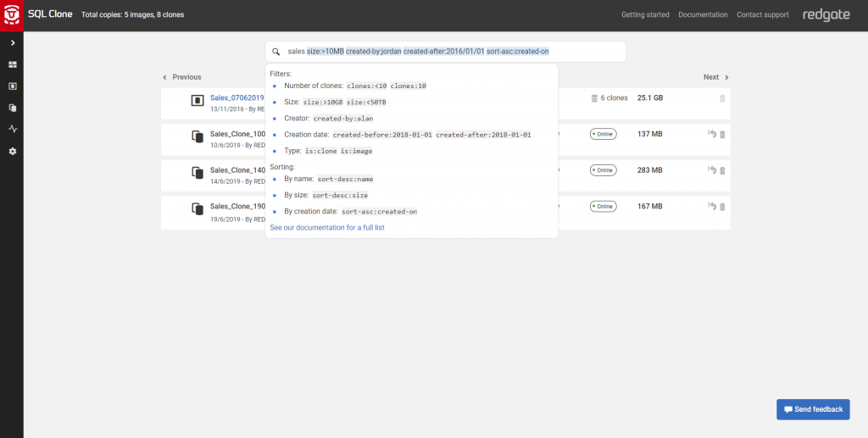
Task: Insert the size:<50TB filter example
Action: 366,102
